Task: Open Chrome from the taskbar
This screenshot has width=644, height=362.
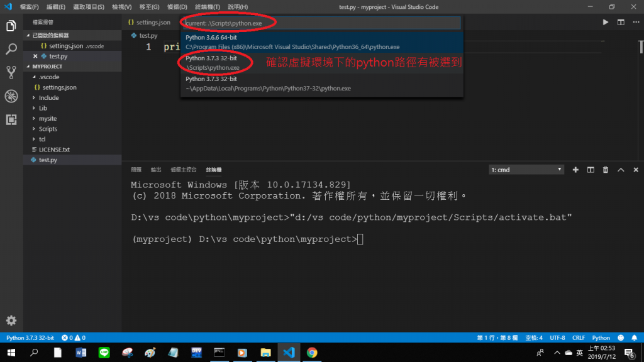Action: 312,353
